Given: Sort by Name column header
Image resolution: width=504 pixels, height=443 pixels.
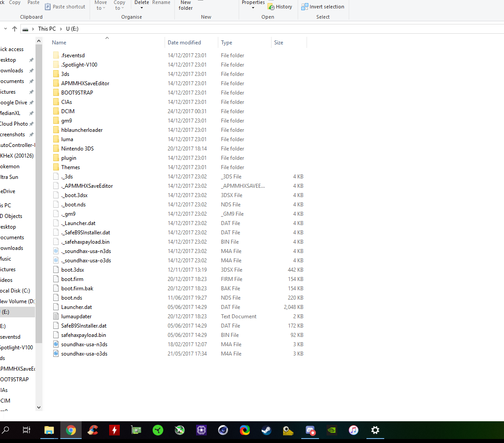Looking at the screenshot, I should click(59, 43).
